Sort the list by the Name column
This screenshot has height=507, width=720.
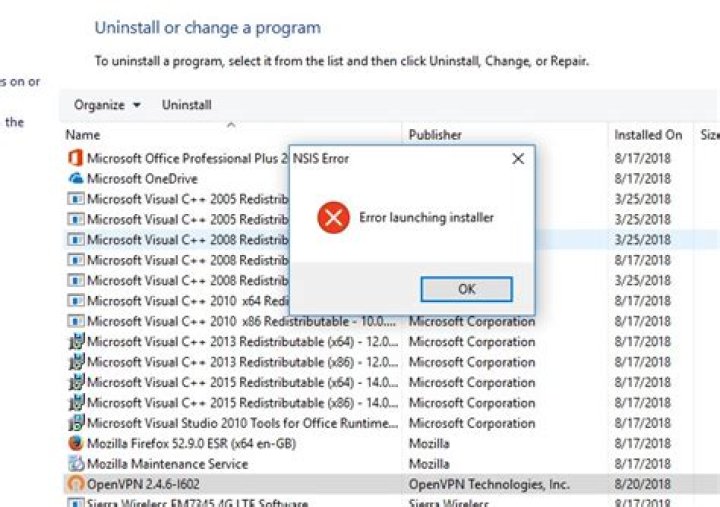83,135
